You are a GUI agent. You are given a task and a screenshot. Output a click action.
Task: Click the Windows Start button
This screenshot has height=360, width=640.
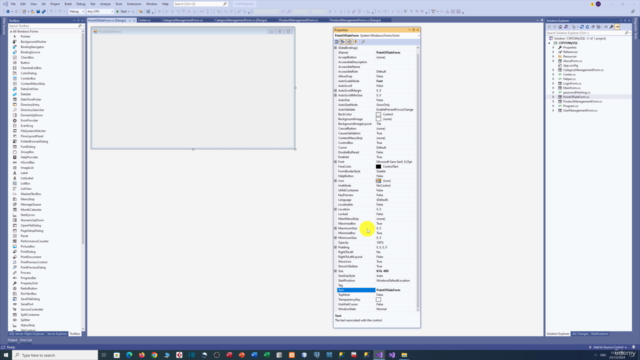[x=6, y=355]
